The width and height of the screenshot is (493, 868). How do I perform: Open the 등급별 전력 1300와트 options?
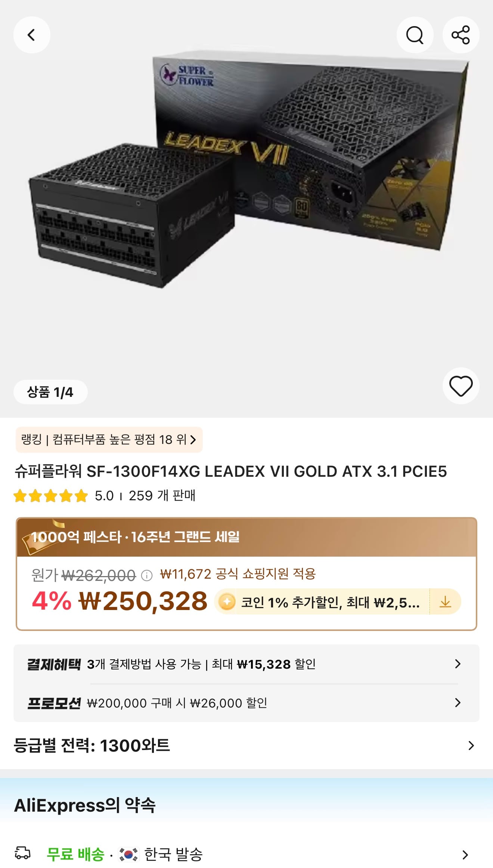coord(246,746)
